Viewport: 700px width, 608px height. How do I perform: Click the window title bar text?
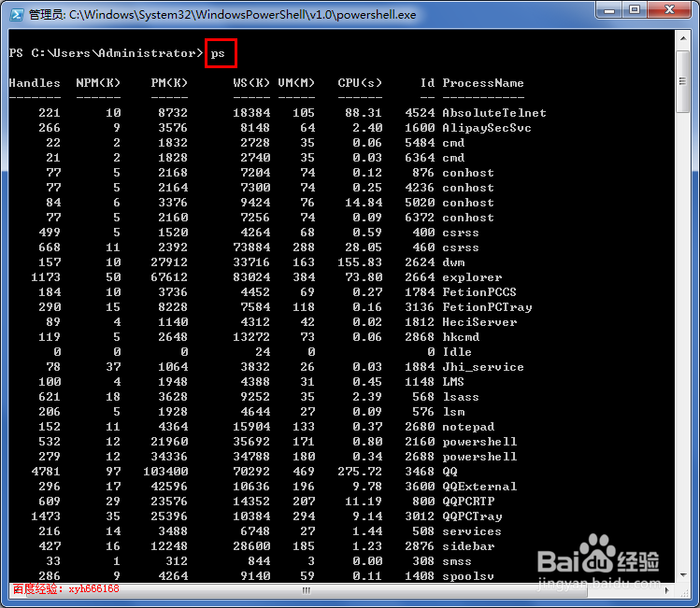pyautogui.click(x=222, y=15)
